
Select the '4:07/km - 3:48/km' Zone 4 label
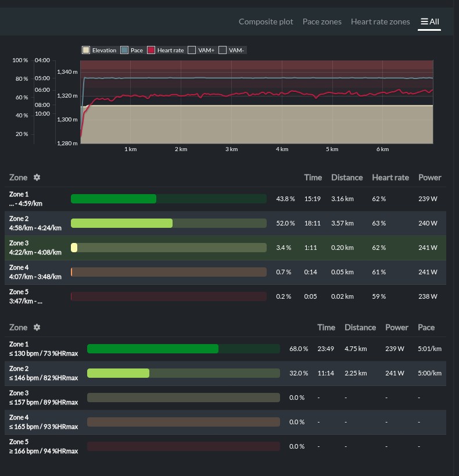pos(35,277)
